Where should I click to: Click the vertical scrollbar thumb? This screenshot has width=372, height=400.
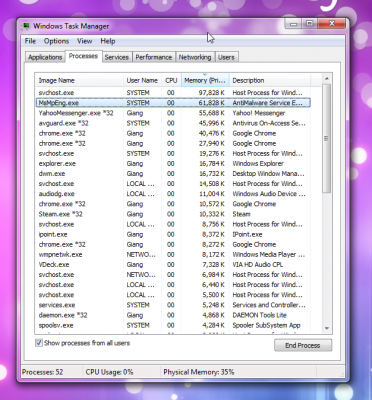click(x=327, y=138)
